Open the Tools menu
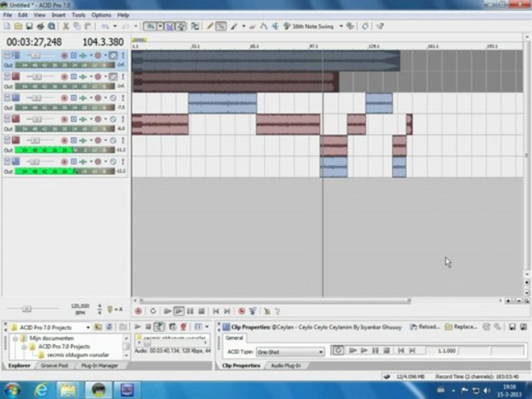This screenshot has width=532, height=399. 78,15
